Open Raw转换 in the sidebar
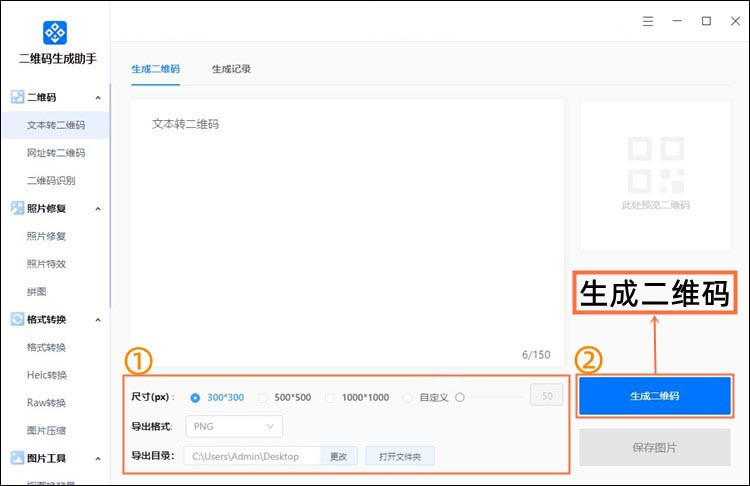 [x=46, y=402]
